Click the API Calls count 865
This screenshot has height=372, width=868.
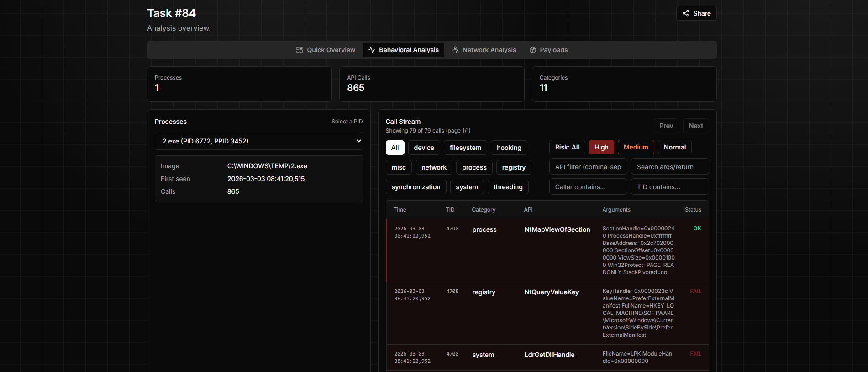(x=356, y=88)
